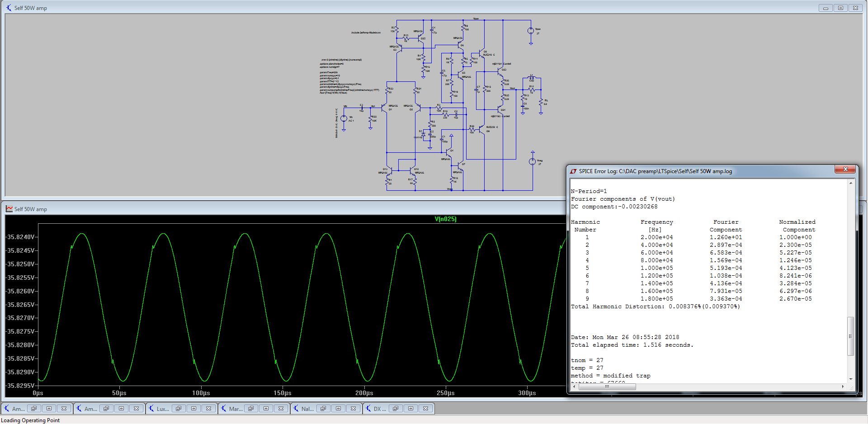Click the schematic window icon beside Self 50W amp title
The width and height of the screenshot is (868, 424).
click(9, 8)
